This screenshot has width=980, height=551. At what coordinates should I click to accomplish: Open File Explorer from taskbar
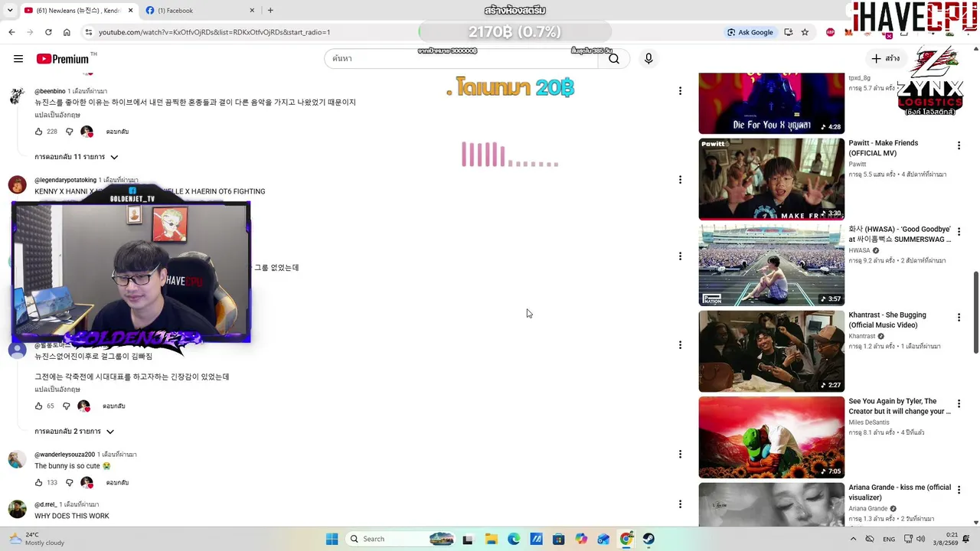(x=491, y=539)
